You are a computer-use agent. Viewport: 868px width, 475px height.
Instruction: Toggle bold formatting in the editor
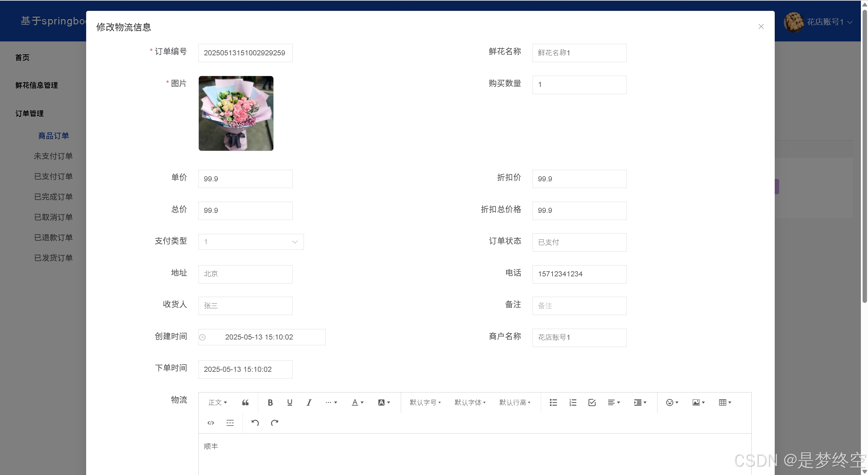coord(270,402)
